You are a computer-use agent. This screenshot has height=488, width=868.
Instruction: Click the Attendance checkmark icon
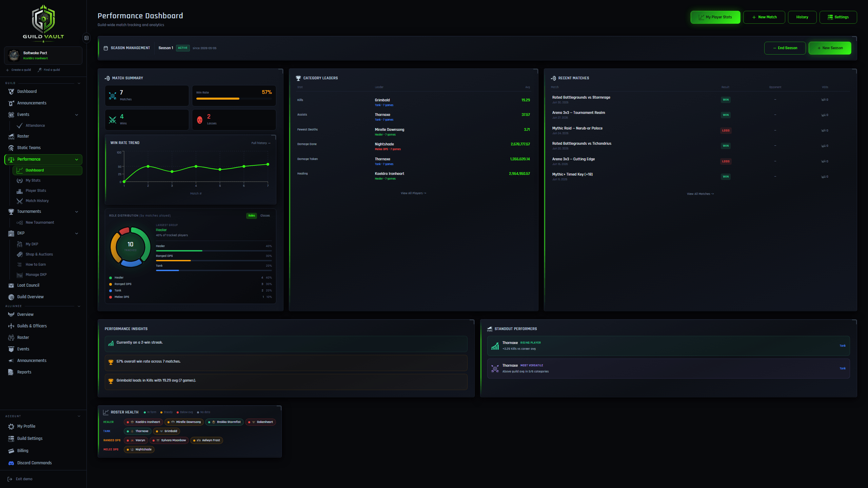[x=20, y=125]
